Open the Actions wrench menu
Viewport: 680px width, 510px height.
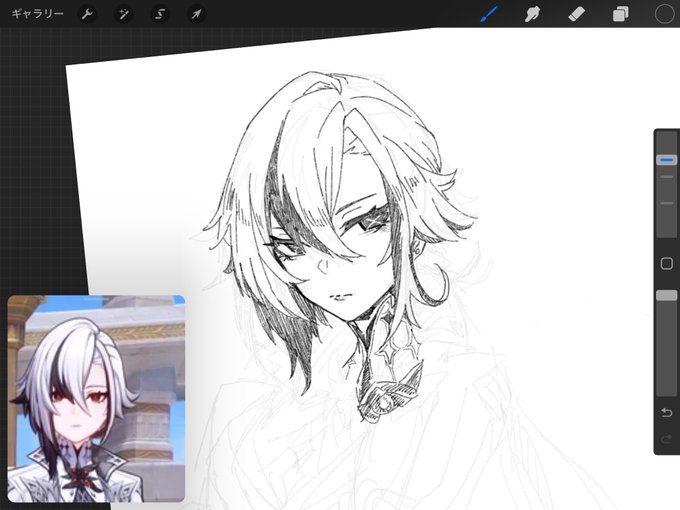click(x=87, y=14)
